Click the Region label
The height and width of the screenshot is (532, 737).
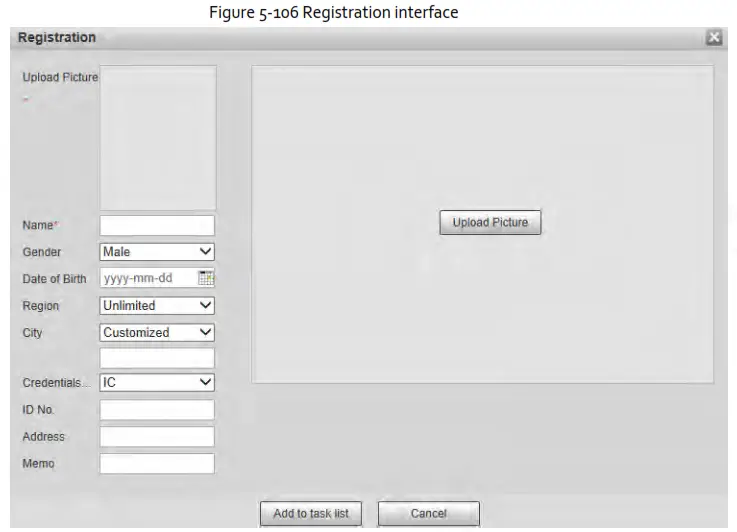41,306
